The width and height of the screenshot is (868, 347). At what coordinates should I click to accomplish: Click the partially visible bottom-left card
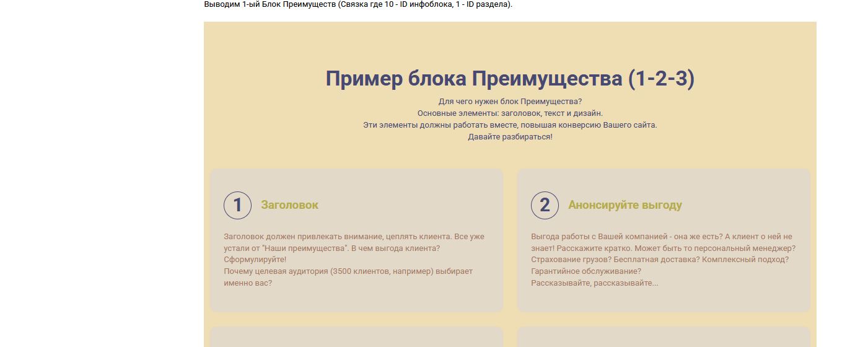356,337
